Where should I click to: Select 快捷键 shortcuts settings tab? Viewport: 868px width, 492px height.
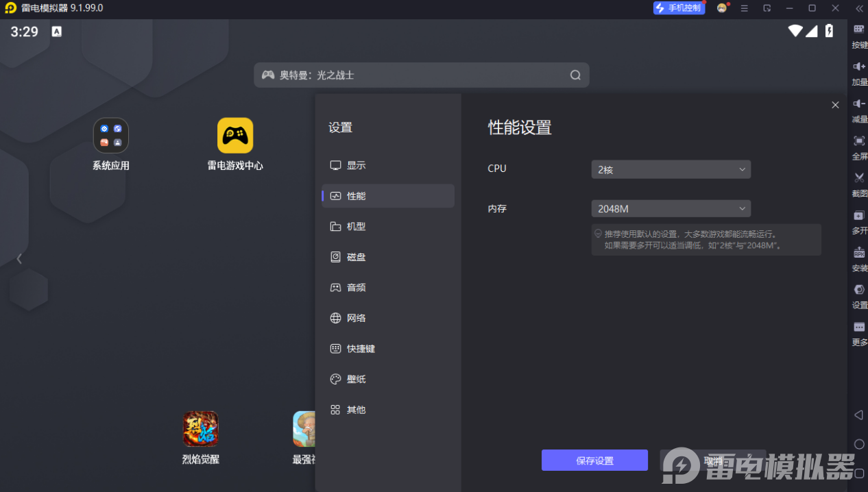coord(388,349)
